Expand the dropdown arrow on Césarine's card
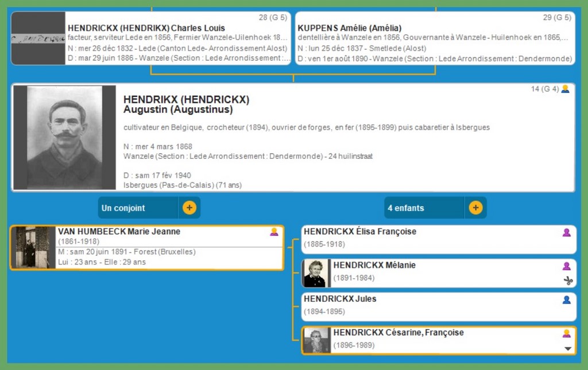This screenshot has width=588, height=370. tap(568, 348)
